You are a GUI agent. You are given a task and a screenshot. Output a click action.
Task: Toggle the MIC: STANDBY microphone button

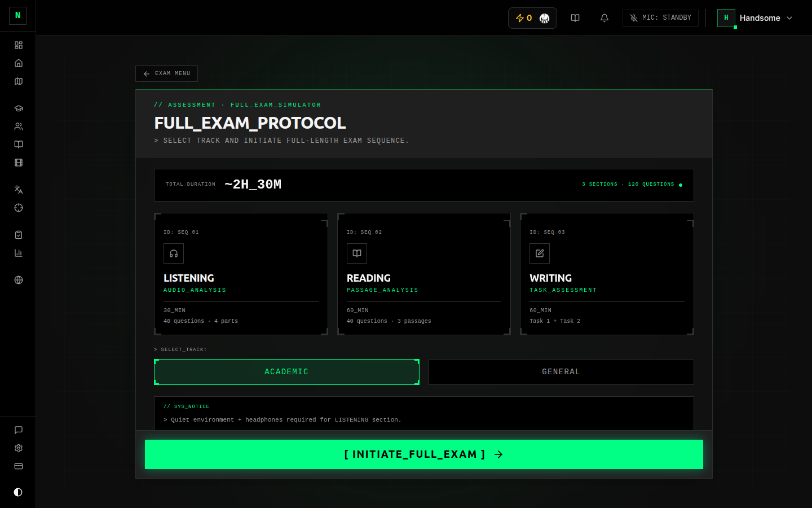(660, 18)
